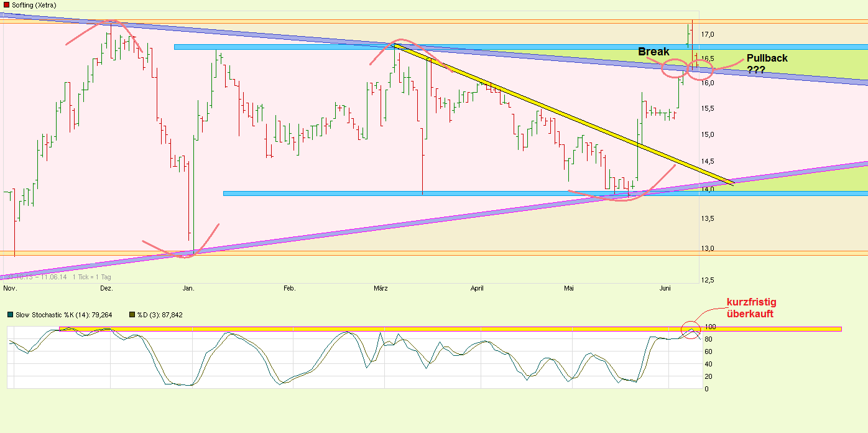Click the 'März' month label
Viewport: 868px width, 433px height.
click(381, 289)
